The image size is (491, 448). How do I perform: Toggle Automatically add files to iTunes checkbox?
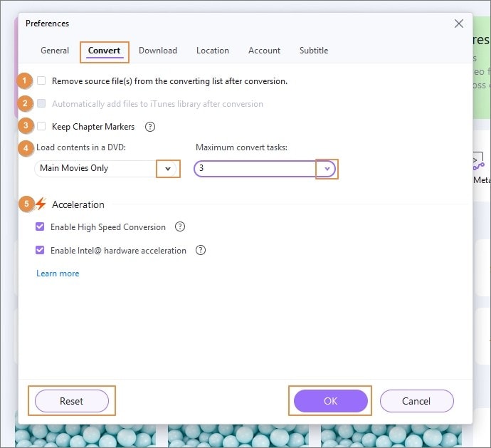click(41, 103)
